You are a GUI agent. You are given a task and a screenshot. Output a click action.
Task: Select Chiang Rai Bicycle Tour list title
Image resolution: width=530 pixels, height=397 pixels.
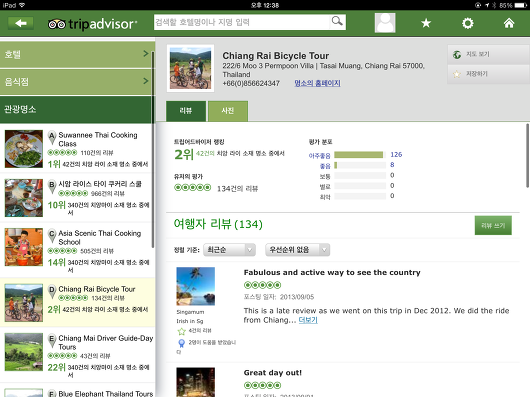pos(97,289)
